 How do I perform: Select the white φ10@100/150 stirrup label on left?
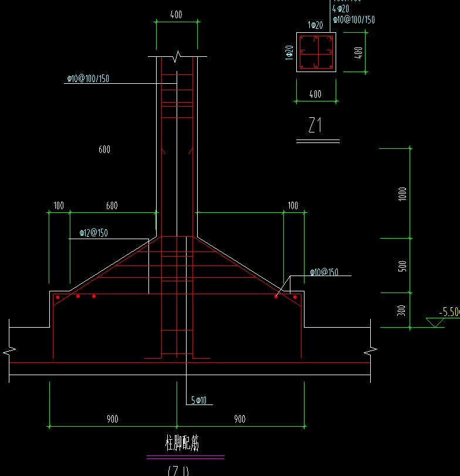coord(88,79)
